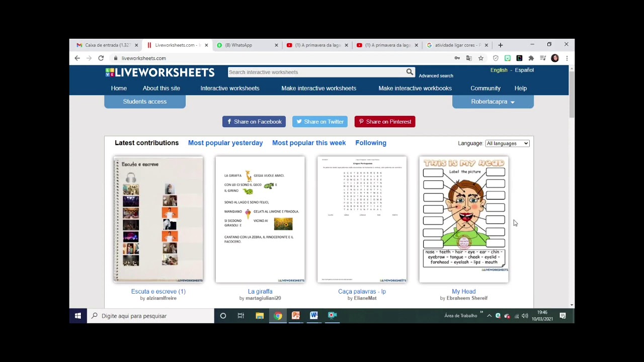Click Share on Facebook button

pos(254,122)
